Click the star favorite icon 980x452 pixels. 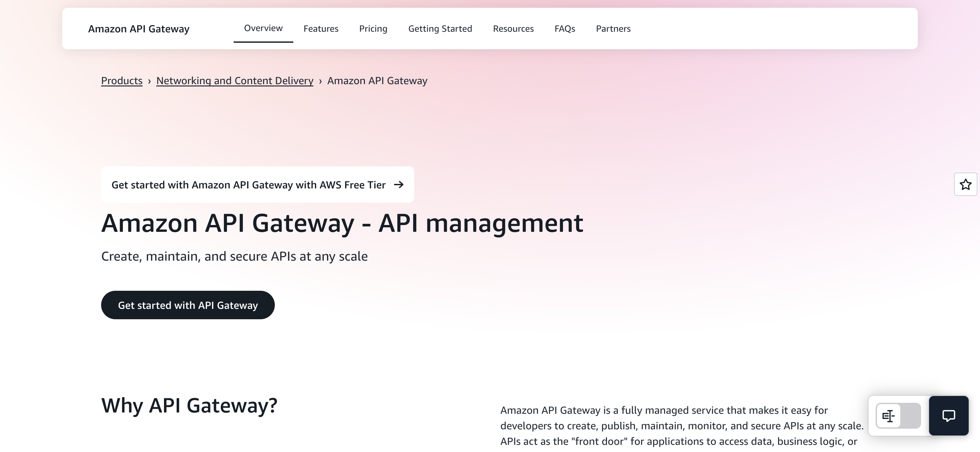tap(965, 184)
